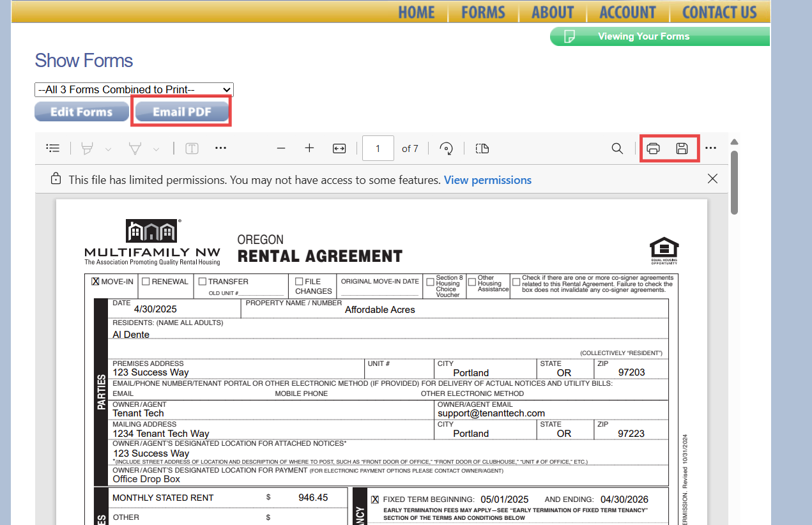The width and height of the screenshot is (812, 525).
Task: Zoom in with the plus icon
Action: point(310,148)
